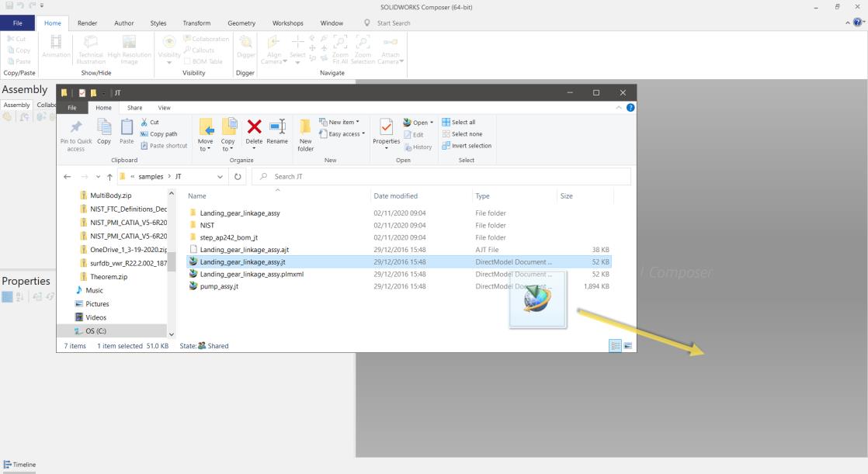Collapse the Explorer ribbon chevron

[618, 108]
